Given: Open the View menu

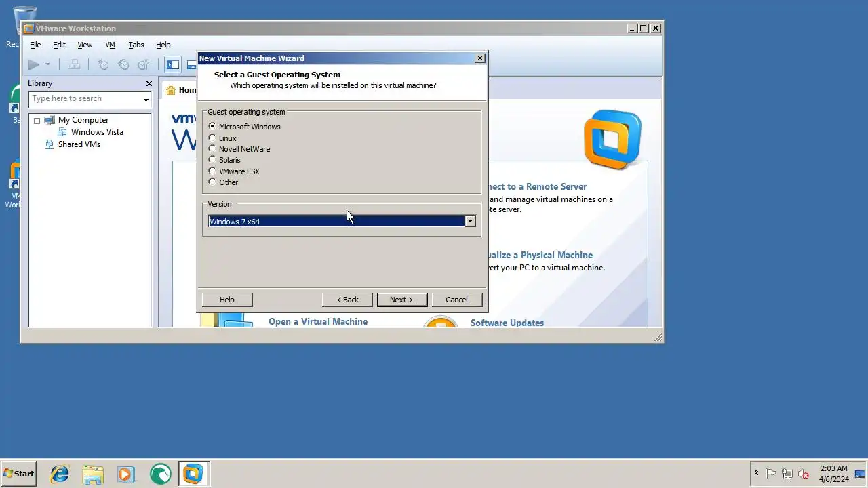Looking at the screenshot, I should click(x=85, y=45).
